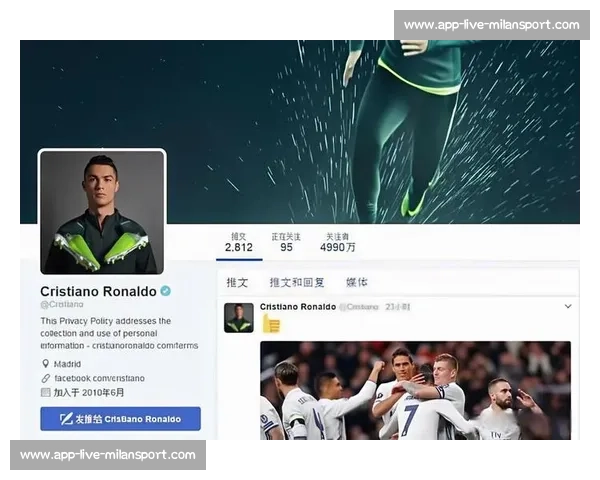
Task: Switch to the 推文和回复 tab
Action: click(x=297, y=282)
